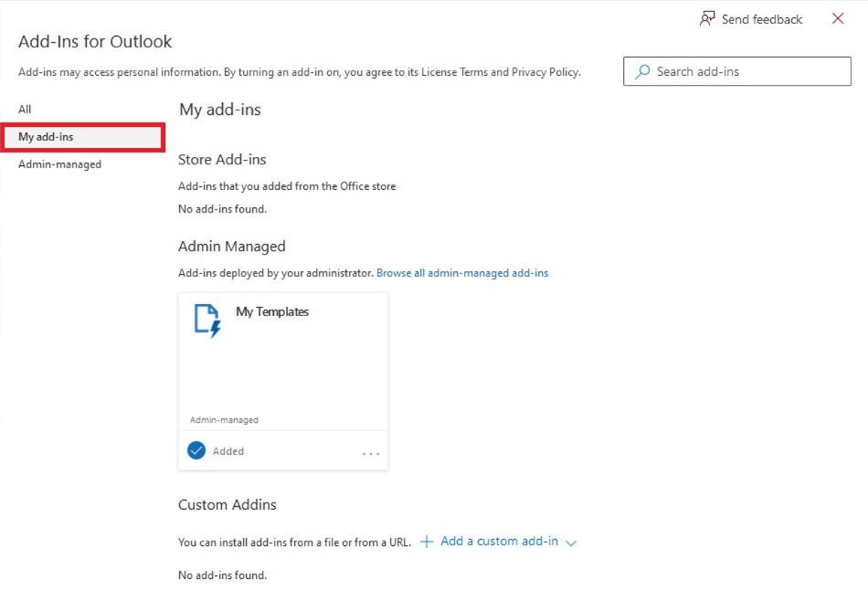Click the Added status label
Screen dimensions: 868x601
coord(228,451)
